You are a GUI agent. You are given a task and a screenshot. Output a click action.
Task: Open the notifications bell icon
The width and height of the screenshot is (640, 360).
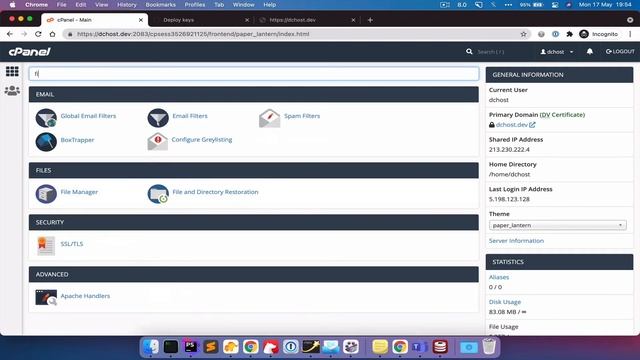click(590, 52)
